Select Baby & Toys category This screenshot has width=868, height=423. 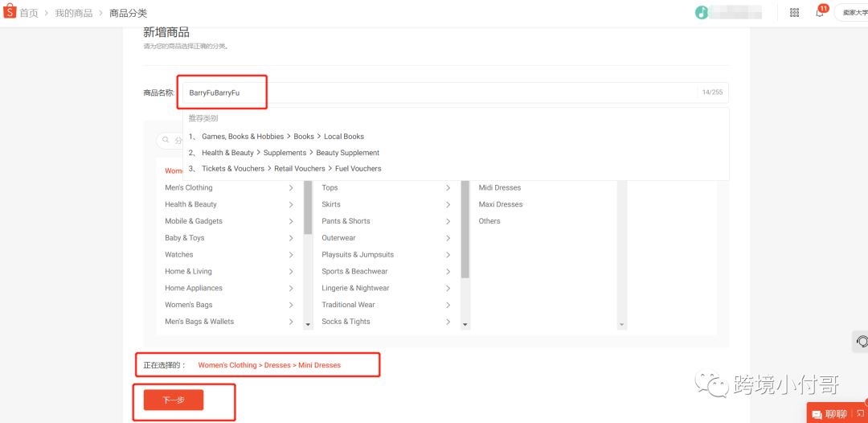point(184,238)
